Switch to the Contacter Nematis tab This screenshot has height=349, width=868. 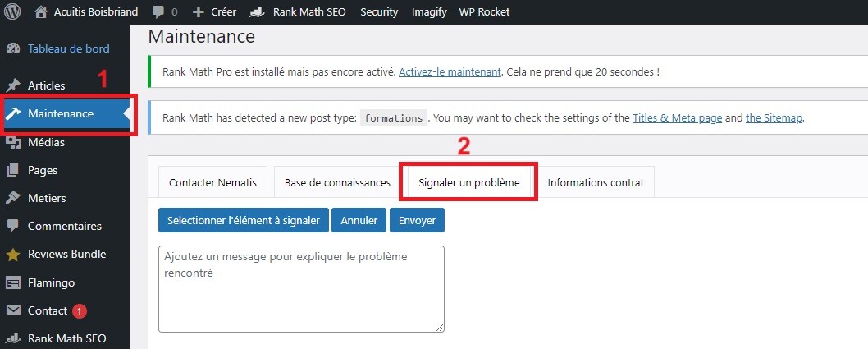click(212, 182)
